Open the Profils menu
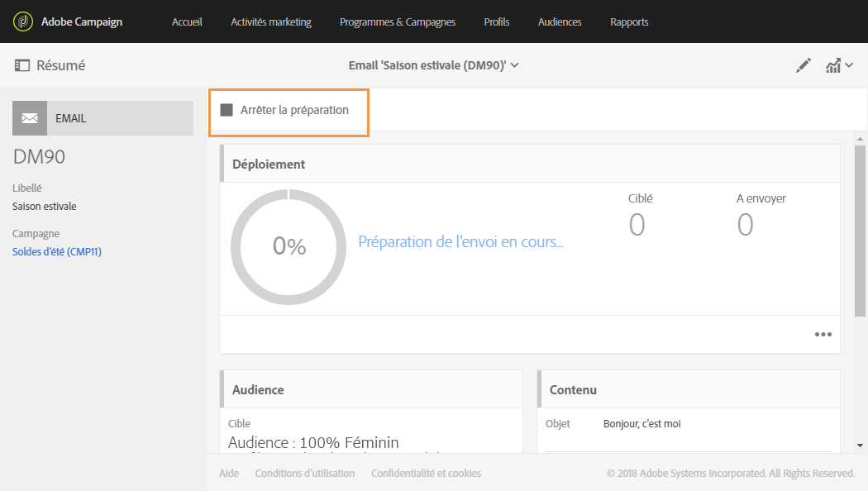Viewport: 868px width, 491px height. coord(497,21)
